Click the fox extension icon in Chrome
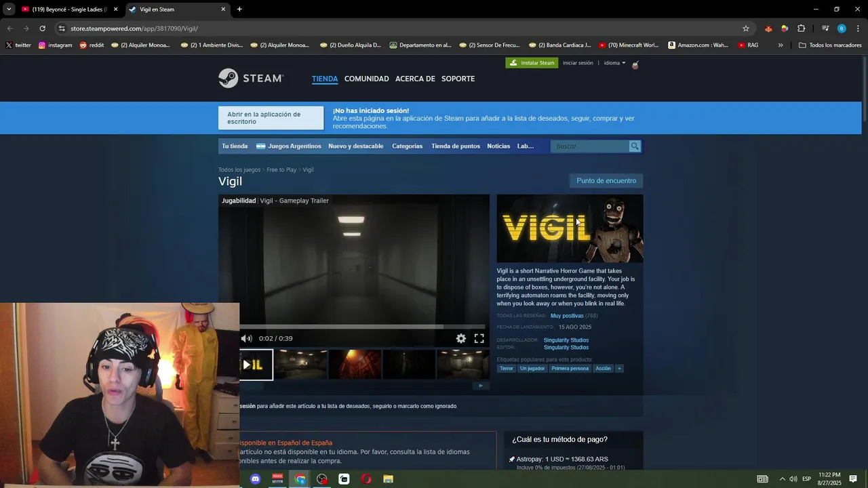 768,28
